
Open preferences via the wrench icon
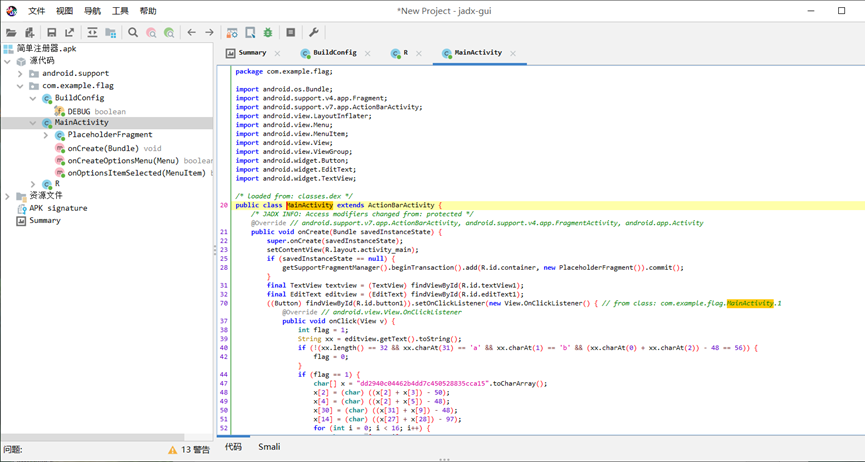tap(313, 33)
